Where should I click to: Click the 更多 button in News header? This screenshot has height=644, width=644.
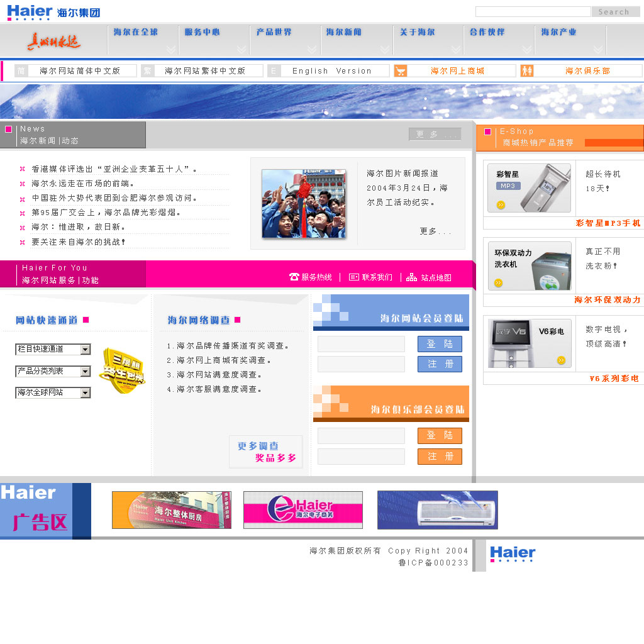[435, 135]
